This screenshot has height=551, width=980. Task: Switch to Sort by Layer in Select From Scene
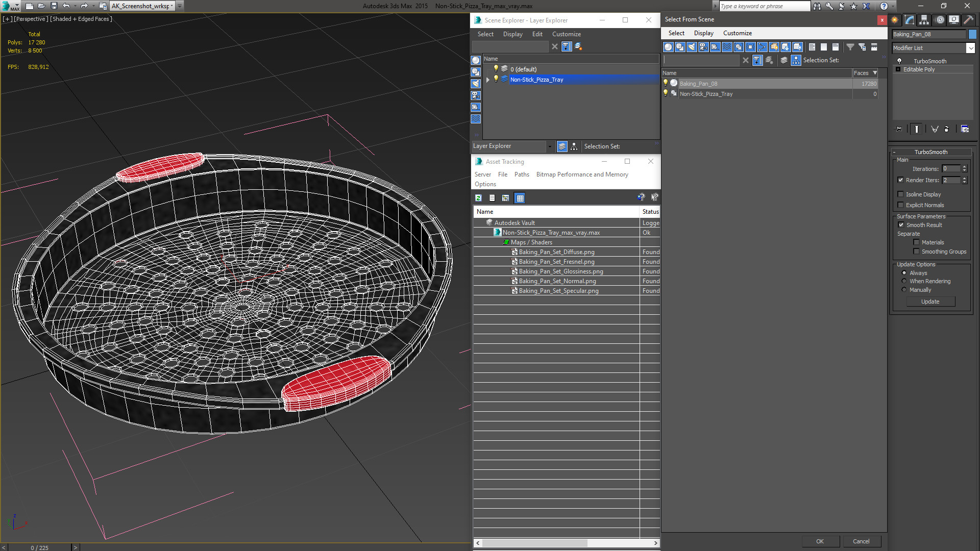(x=784, y=60)
